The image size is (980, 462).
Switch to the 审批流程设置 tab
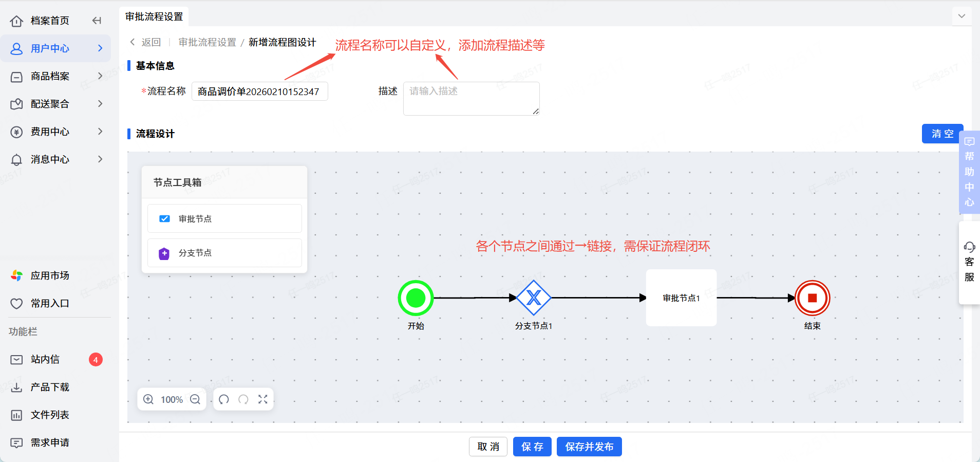pyautogui.click(x=154, y=16)
